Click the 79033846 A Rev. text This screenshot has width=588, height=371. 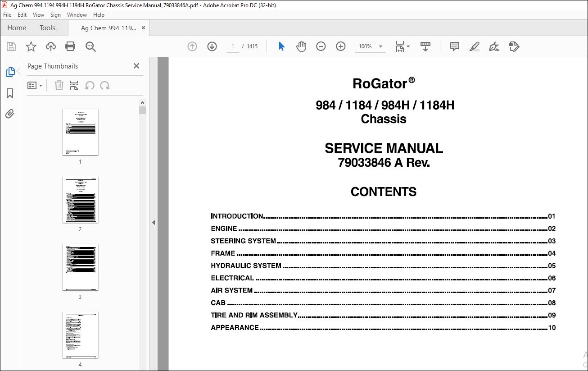tap(384, 163)
